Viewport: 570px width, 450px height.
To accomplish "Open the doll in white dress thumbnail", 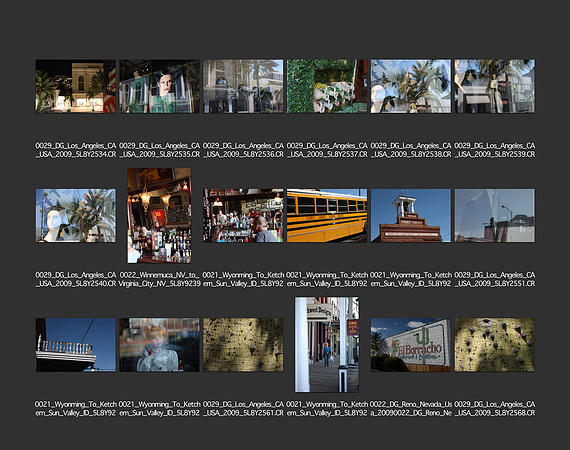I will tap(160, 345).
